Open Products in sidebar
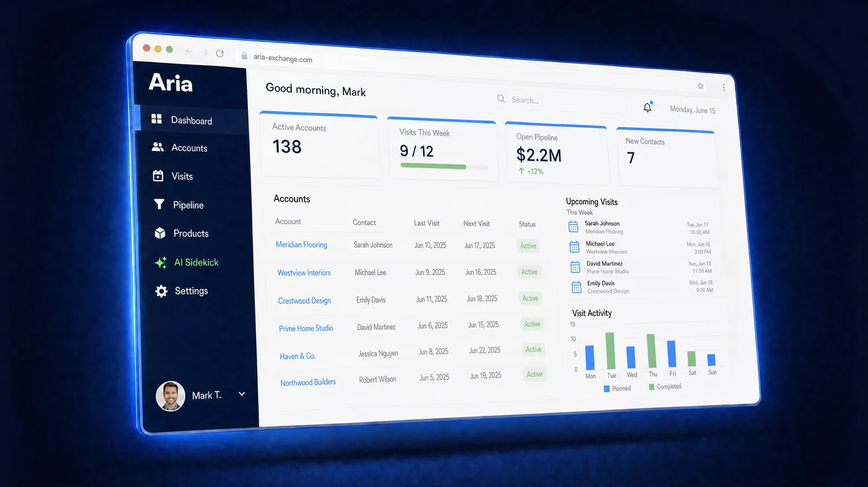This screenshot has width=868, height=487. click(x=191, y=233)
